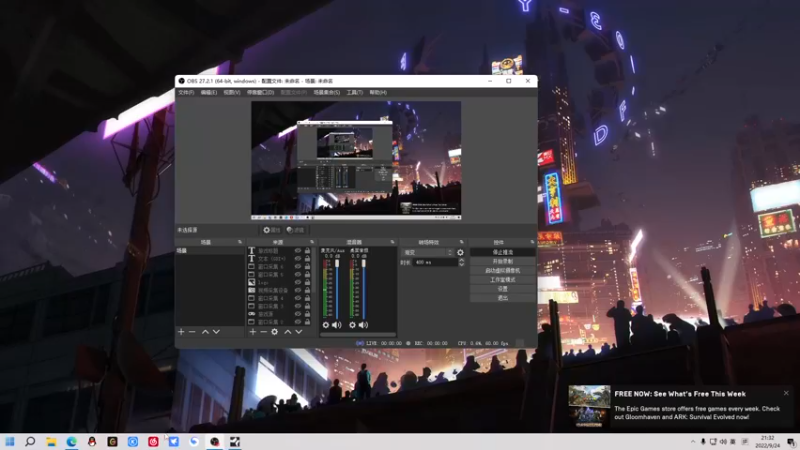
Task: Open transition properties gear icon
Action: 460,252
